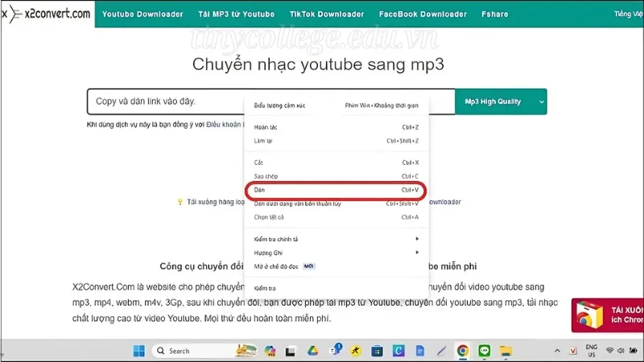This screenshot has width=644, height=362.
Task: Open Wi-Fi network tray icon
Action: pos(610,351)
